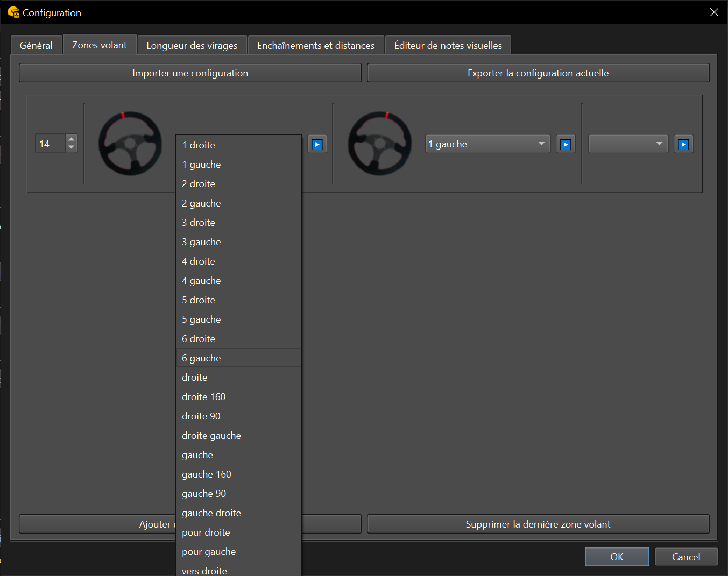Play the '1 gauche' sound preview
Screen dimensions: 728x576
566,144
